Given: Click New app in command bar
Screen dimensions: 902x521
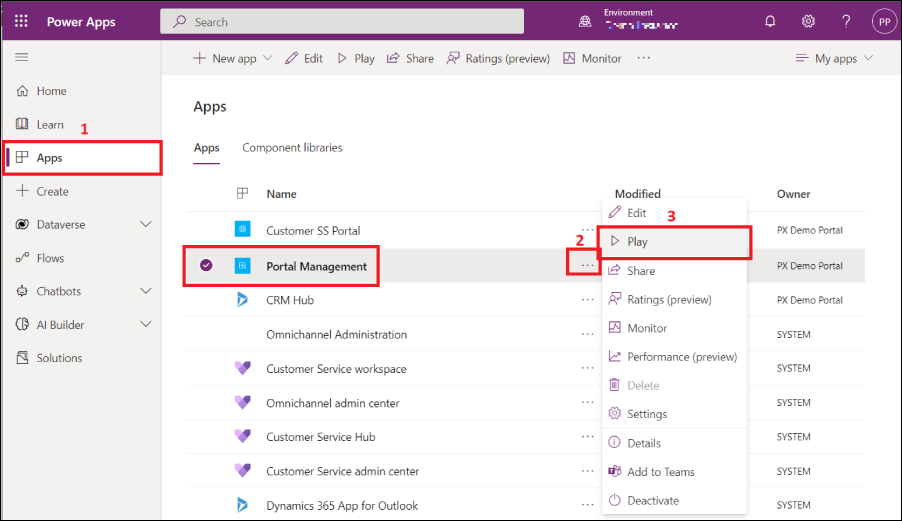Looking at the screenshot, I should (x=225, y=58).
